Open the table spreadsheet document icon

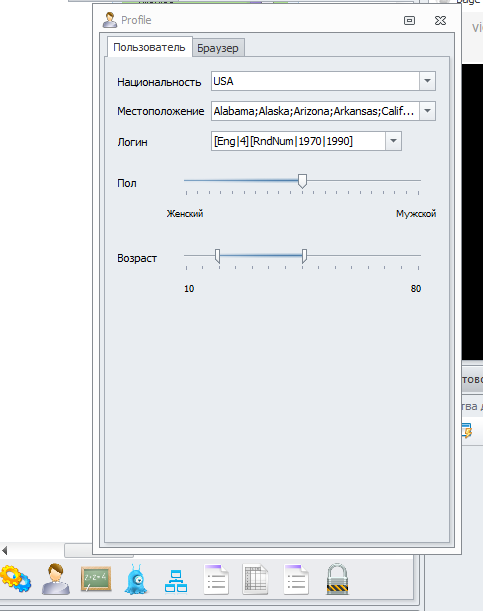pos(256,579)
